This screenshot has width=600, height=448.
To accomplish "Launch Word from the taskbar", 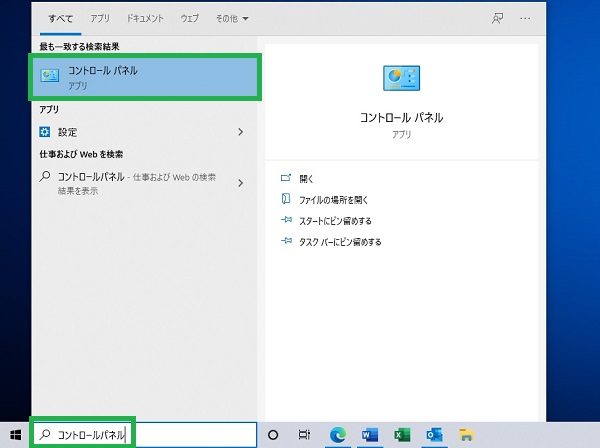I will click(x=370, y=435).
